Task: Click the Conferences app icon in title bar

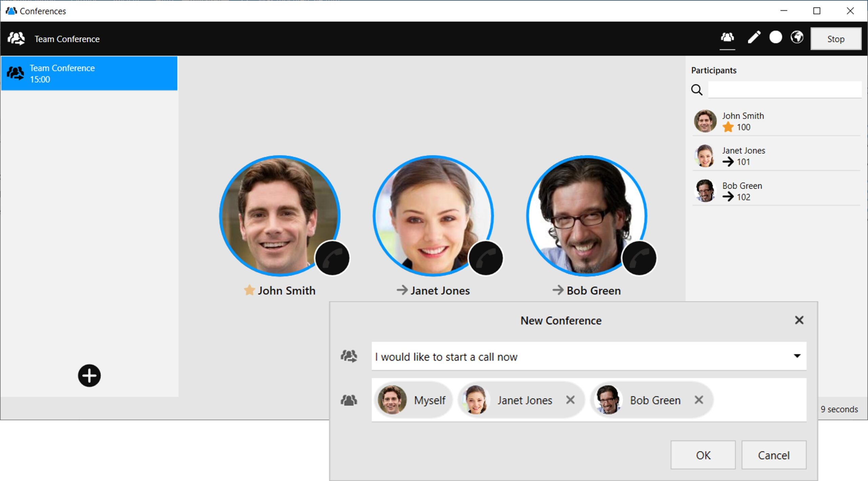Action: [11, 11]
